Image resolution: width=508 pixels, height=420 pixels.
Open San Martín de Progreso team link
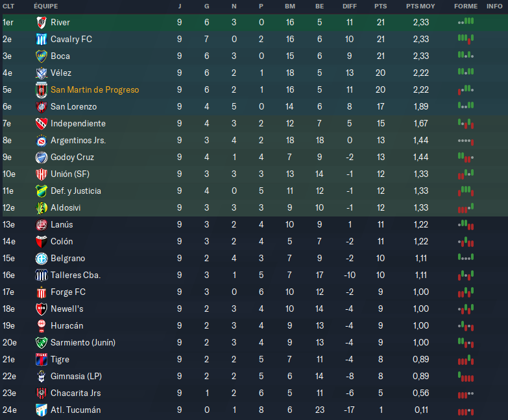click(x=95, y=90)
